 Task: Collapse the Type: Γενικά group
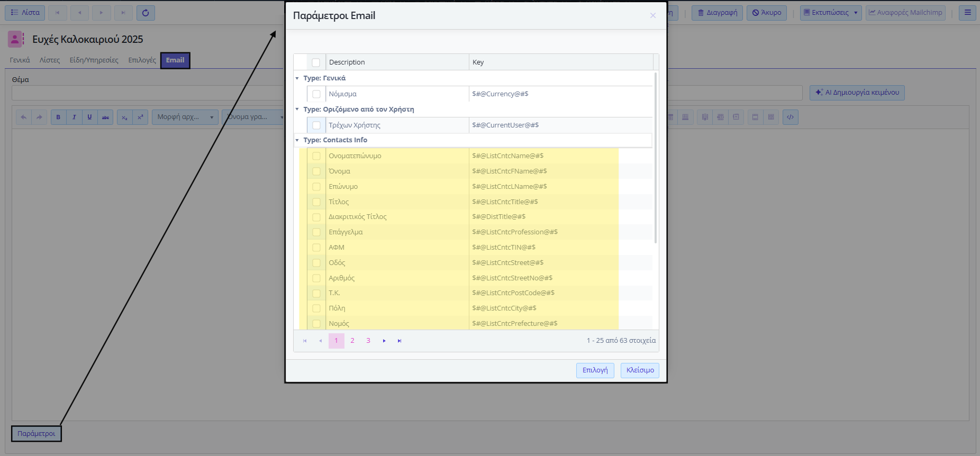297,78
